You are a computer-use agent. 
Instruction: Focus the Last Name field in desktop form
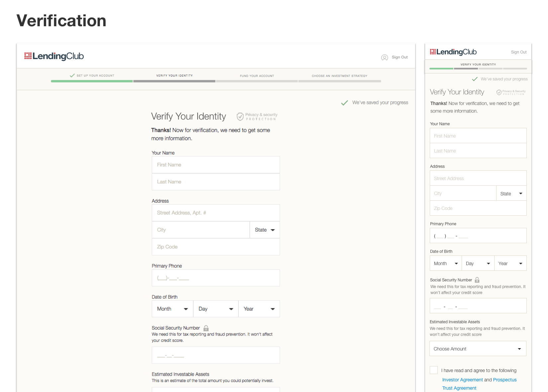pos(216,182)
